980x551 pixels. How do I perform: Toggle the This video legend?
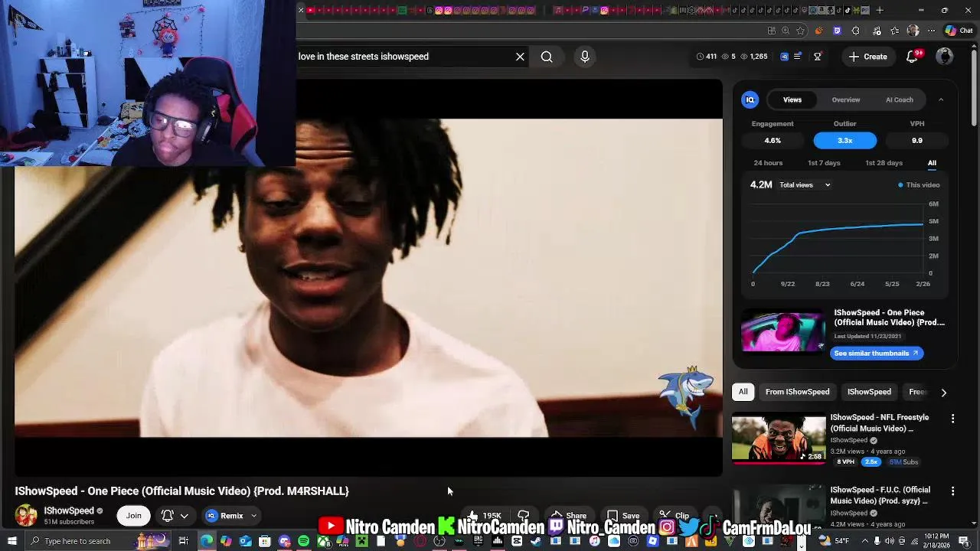919,185
